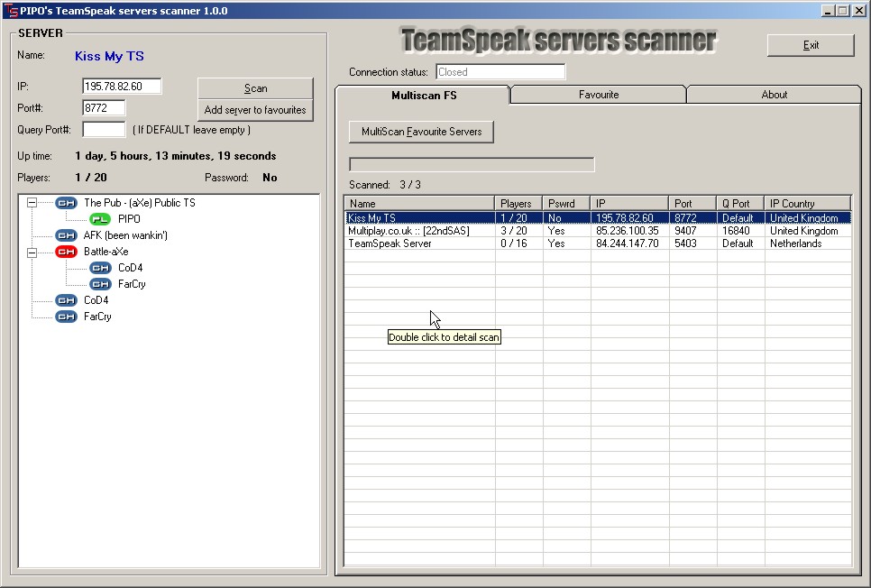
Task: Switch to the Multiscan FS tab
Action: click(x=423, y=95)
